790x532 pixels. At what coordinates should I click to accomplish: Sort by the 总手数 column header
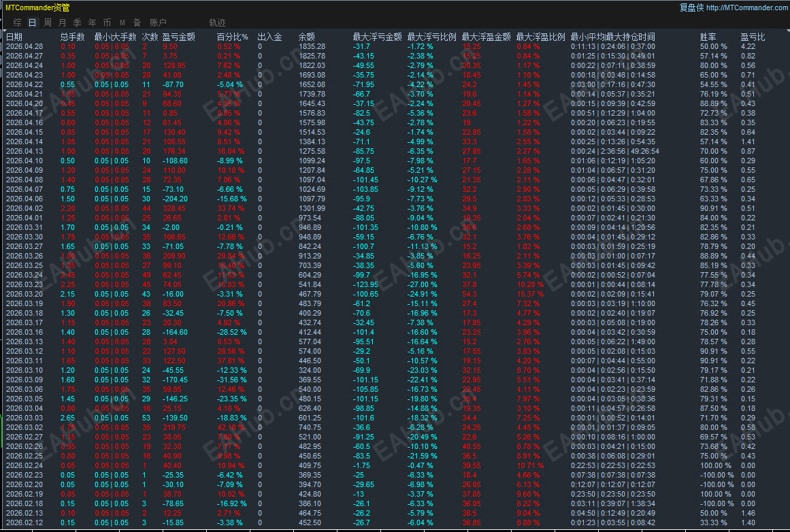(73, 37)
